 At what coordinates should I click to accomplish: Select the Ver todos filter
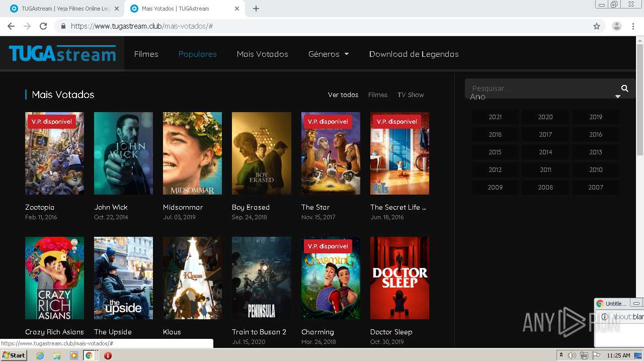[x=343, y=95]
